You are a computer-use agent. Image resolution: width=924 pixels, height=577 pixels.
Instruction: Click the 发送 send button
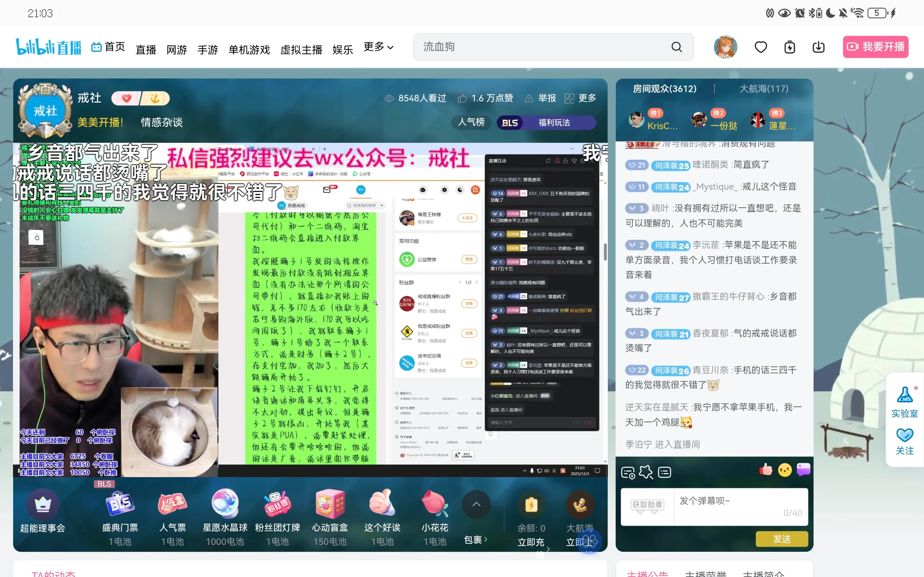click(x=781, y=539)
